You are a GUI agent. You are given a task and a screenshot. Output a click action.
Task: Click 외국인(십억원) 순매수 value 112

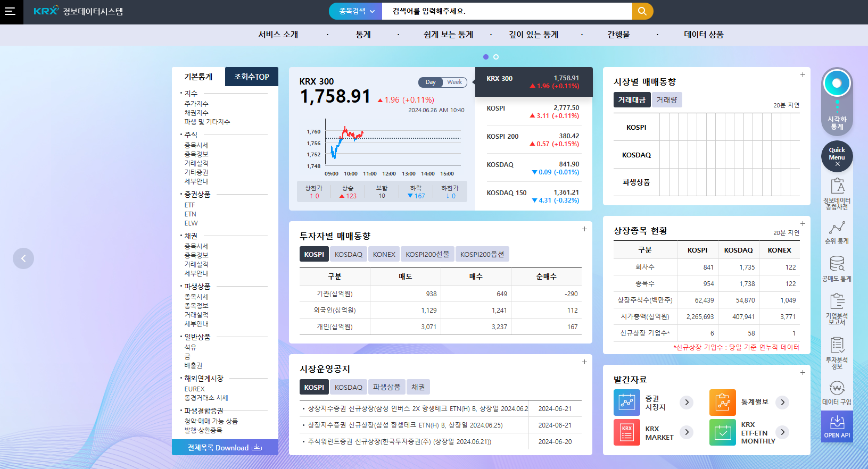(x=572, y=310)
